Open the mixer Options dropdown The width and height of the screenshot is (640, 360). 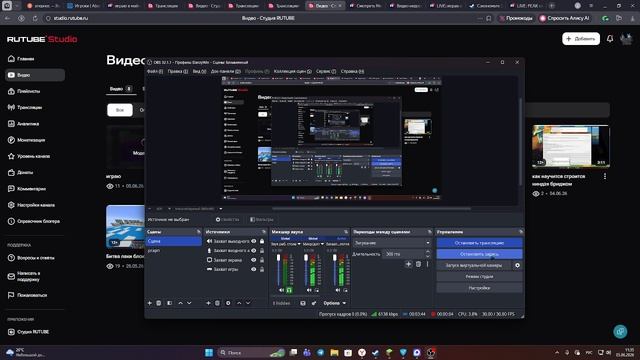tap(334, 303)
